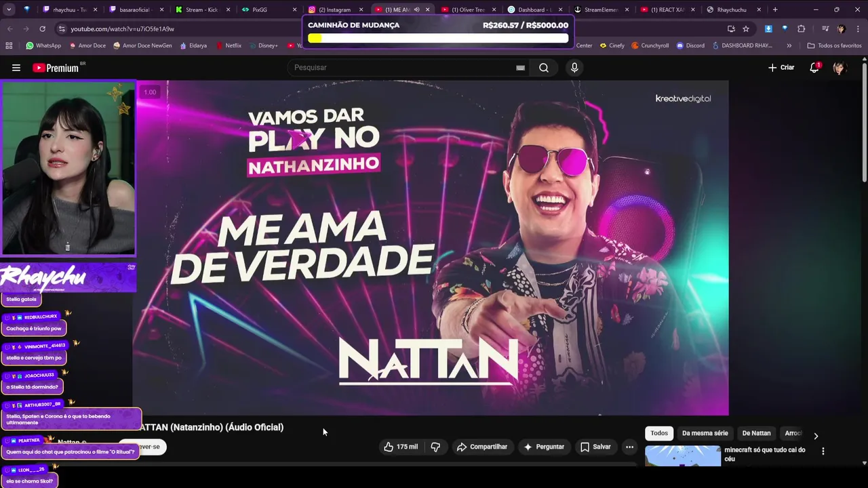Click the 1.00 playback speed badge
The width and height of the screenshot is (868, 488).
[150, 92]
